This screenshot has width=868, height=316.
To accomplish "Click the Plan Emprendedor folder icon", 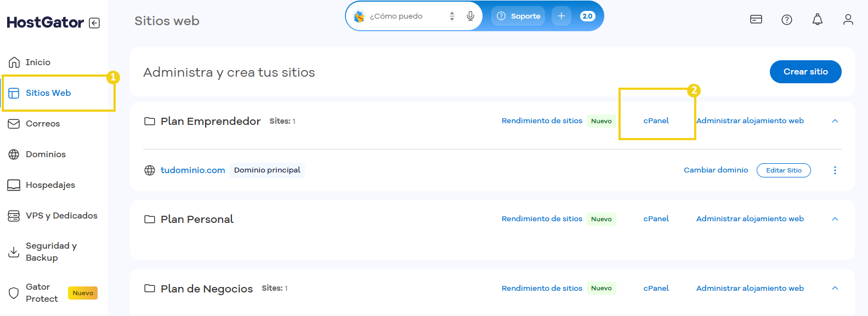I will (x=150, y=121).
